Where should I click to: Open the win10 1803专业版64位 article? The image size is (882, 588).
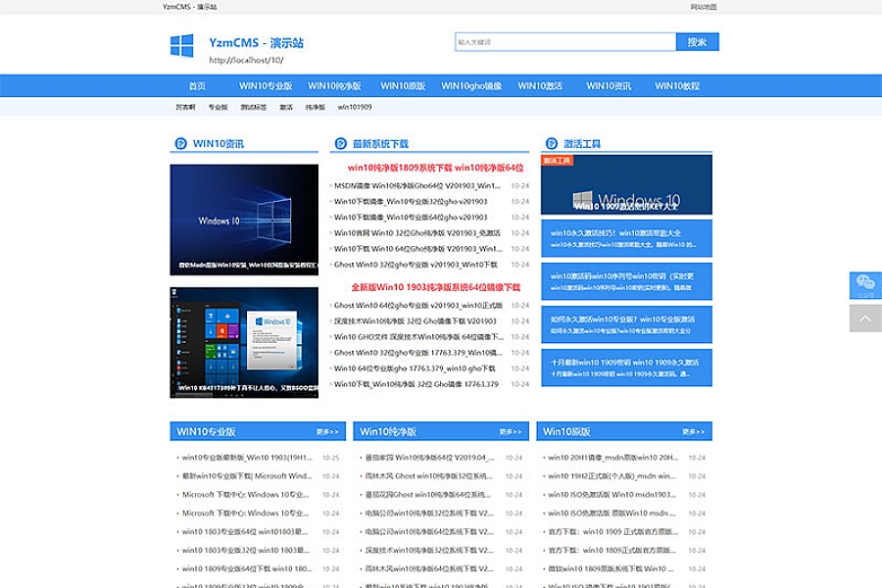click(245, 532)
